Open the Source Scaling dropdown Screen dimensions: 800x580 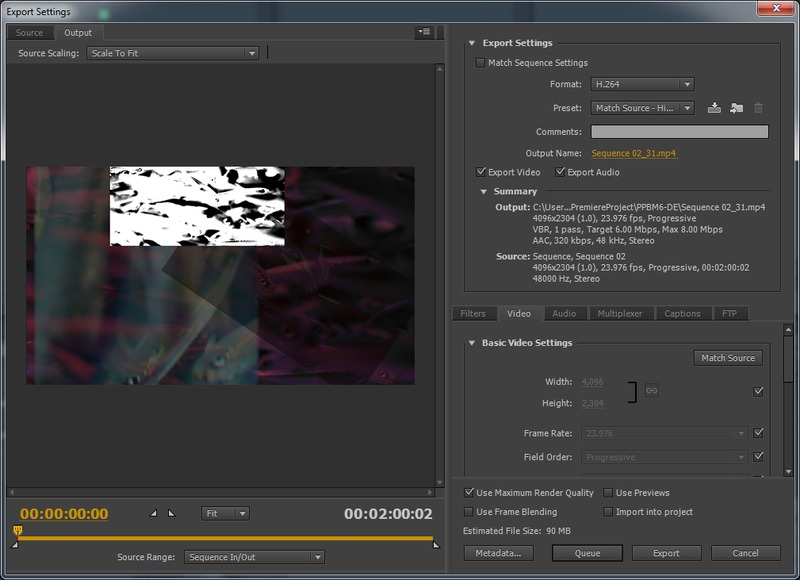[172, 53]
